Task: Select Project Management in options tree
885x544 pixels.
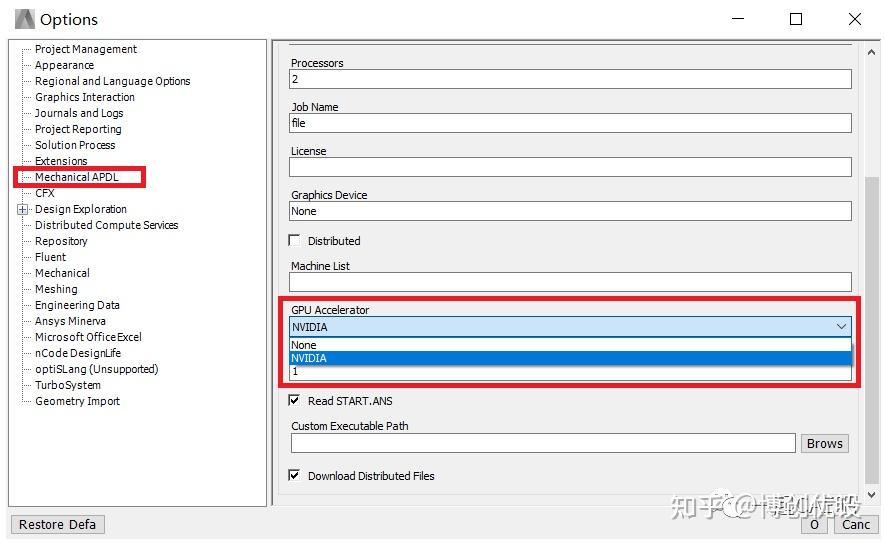Action: click(86, 49)
